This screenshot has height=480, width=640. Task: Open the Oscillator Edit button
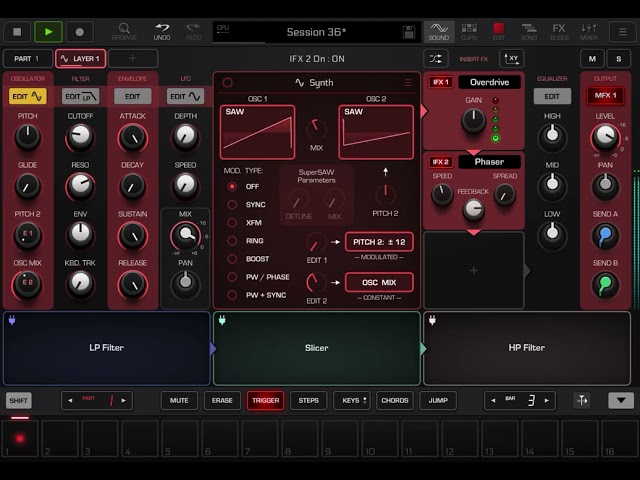point(27,96)
